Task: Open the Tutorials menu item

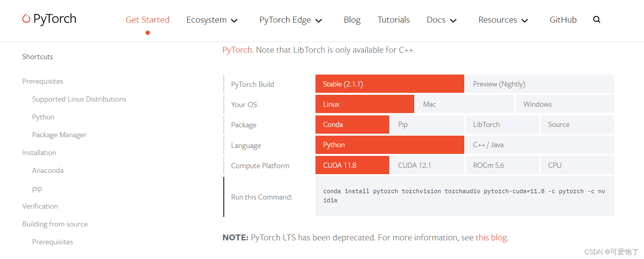Action: coord(393,19)
